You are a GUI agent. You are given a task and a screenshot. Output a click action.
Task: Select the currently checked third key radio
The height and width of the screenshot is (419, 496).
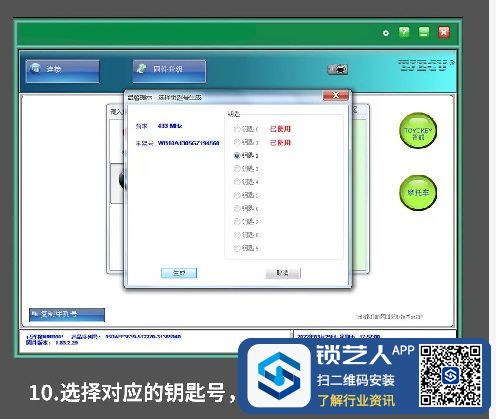coord(237,155)
